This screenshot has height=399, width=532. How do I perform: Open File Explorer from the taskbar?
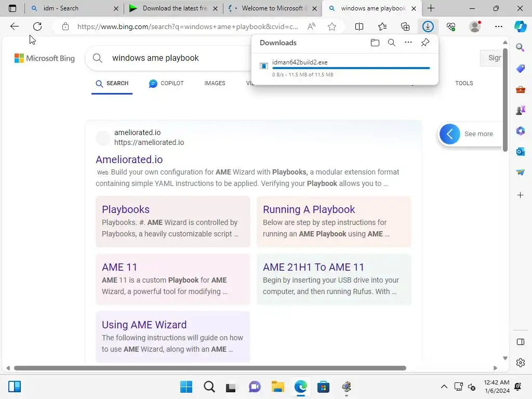[x=277, y=387]
